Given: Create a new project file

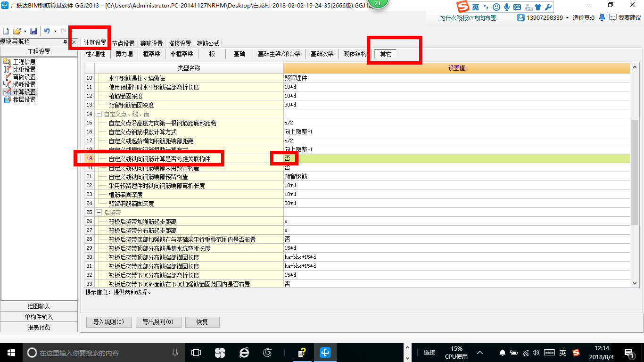Looking at the screenshot, I should [6, 31].
